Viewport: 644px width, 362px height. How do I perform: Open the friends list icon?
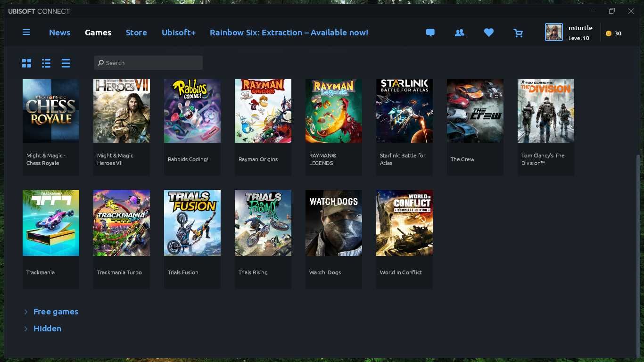459,33
